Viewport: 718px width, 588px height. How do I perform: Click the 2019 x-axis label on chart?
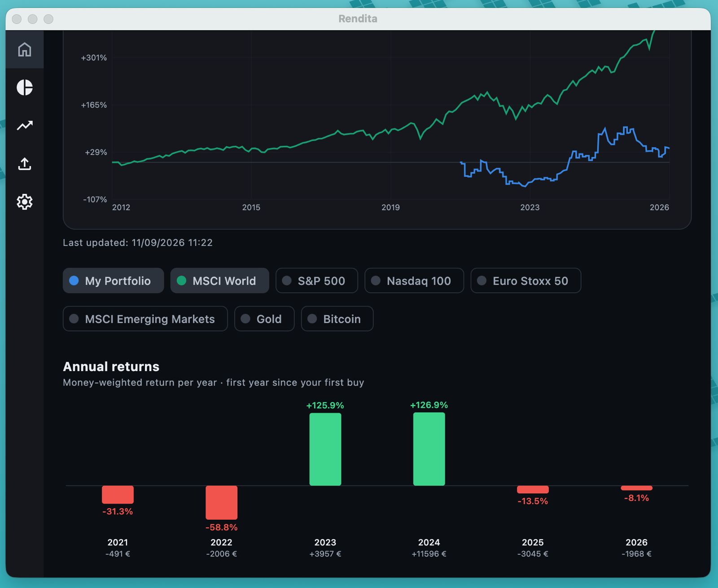(390, 207)
